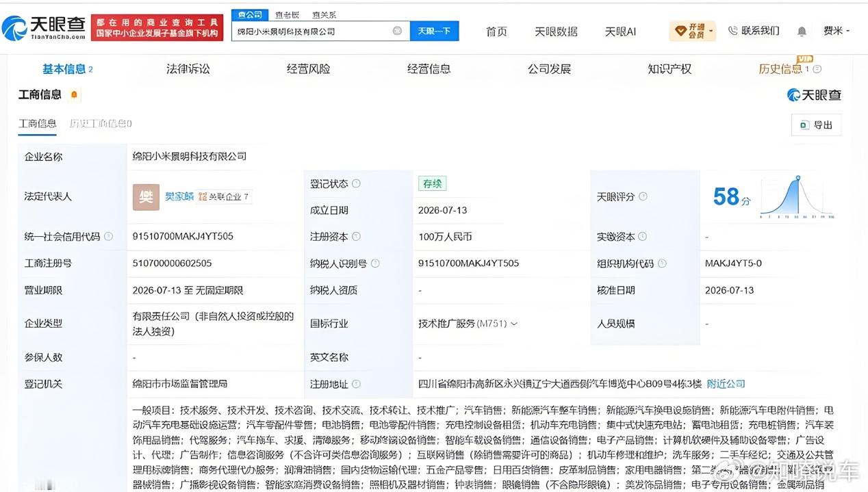The height and width of the screenshot is (492, 868).
Task: Click the 核准日期 value 2026-07-13
Action: point(730,290)
